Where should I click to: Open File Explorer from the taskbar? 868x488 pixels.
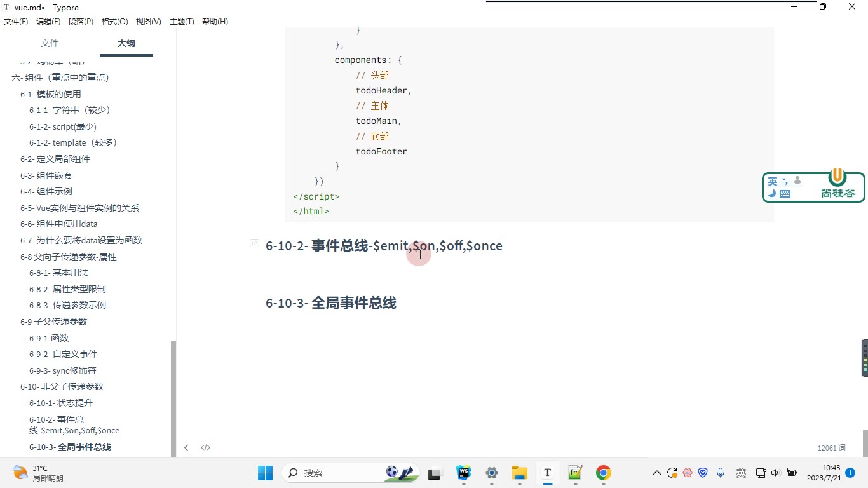coord(520,473)
